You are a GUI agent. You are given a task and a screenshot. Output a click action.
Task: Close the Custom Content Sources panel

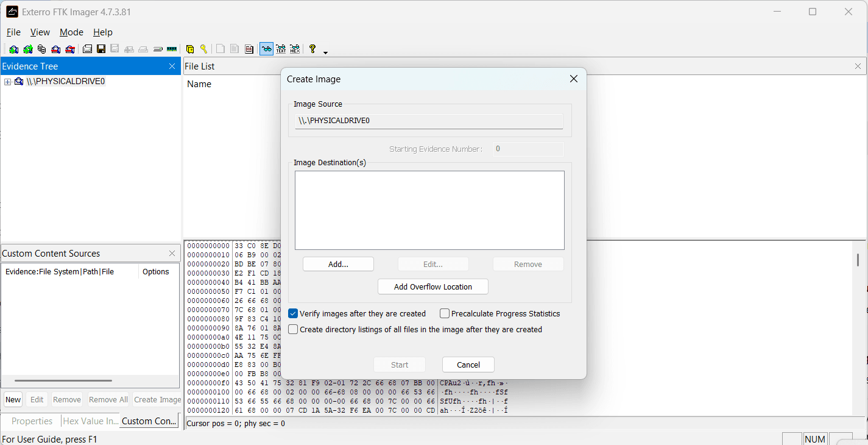pyautogui.click(x=172, y=254)
